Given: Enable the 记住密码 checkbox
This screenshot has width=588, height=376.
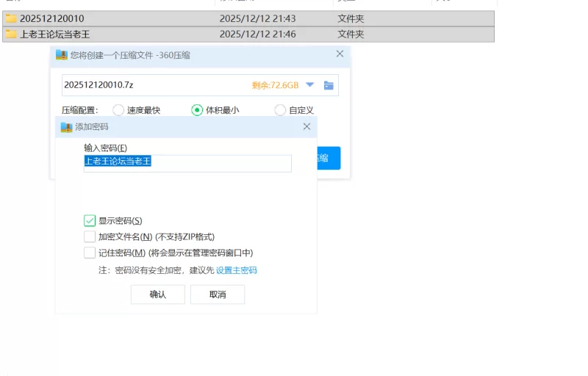Looking at the screenshot, I should tap(90, 253).
